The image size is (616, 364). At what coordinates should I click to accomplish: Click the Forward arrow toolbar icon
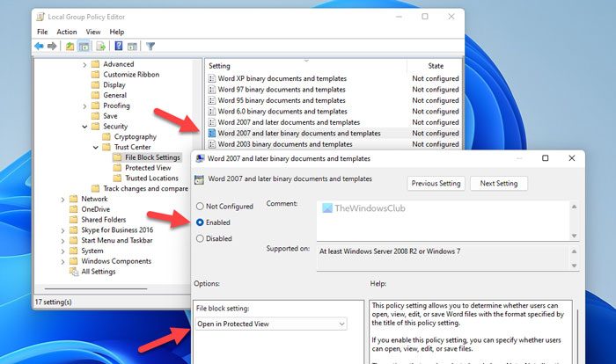click(x=52, y=47)
